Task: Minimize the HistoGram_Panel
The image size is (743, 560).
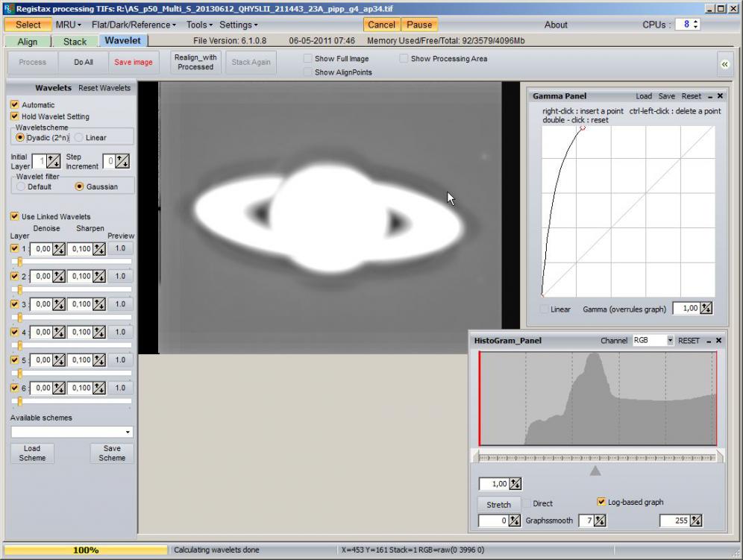Action: pos(709,341)
